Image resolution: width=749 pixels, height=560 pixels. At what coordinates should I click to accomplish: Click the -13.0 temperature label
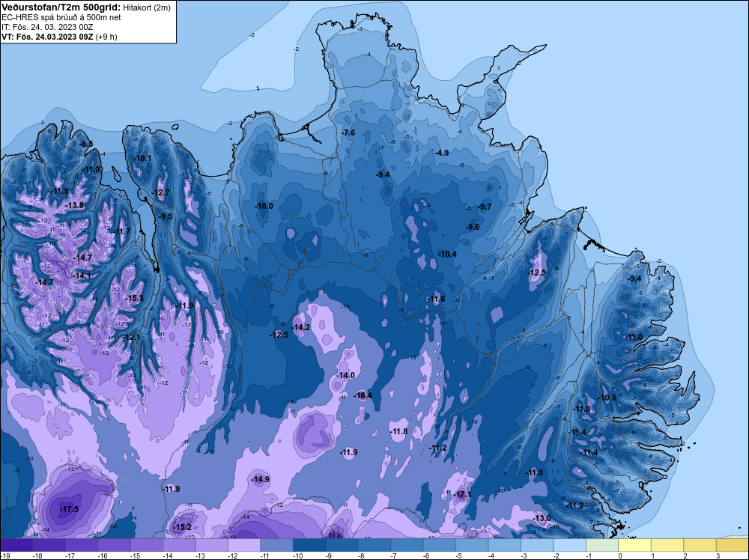[x=542, y=519]
